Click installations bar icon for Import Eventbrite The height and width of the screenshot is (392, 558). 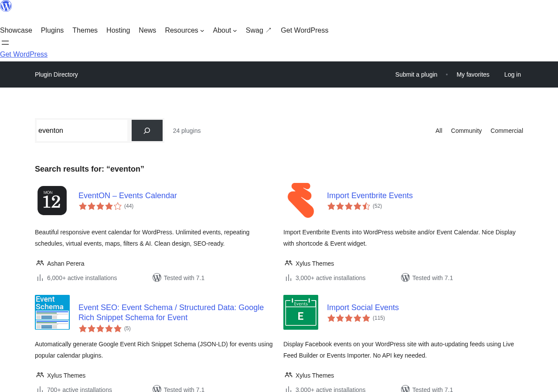coord(288,278)
